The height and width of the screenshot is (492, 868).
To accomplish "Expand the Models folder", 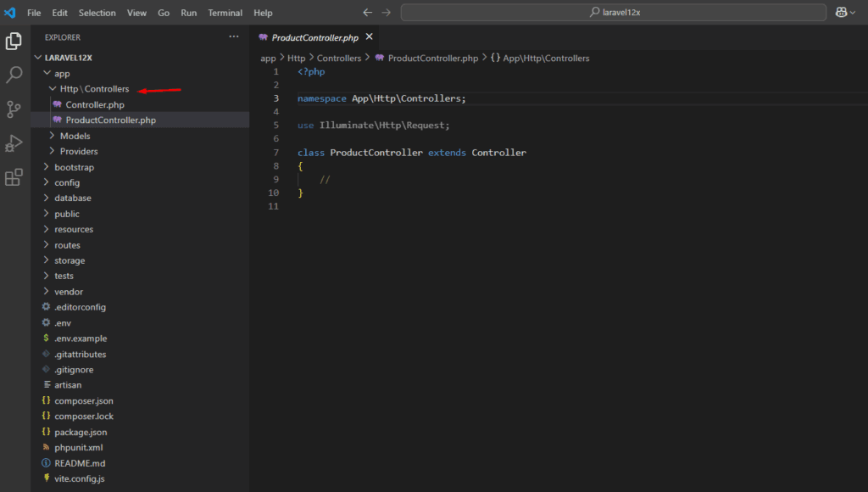I will pos(75,136).
